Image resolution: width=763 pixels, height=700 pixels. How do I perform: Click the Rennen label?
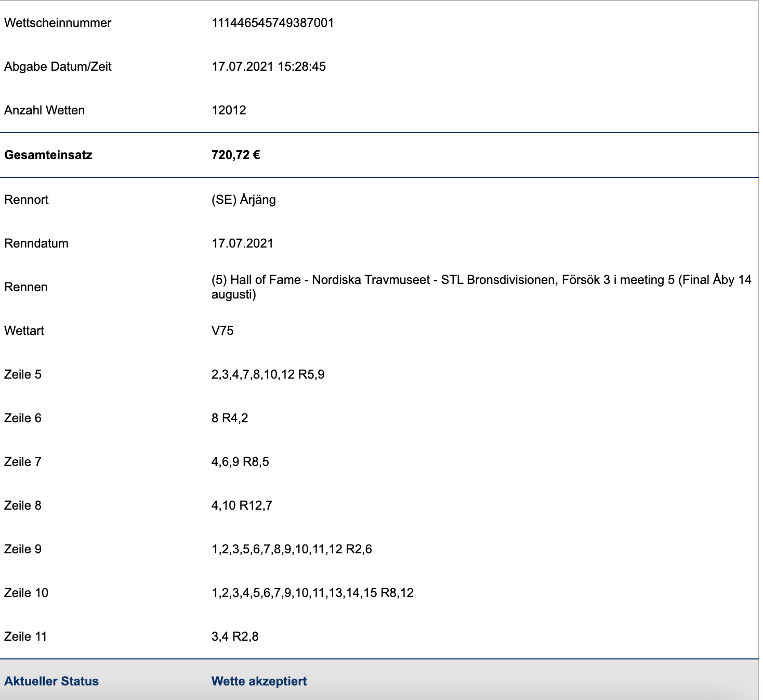point(26,287)
